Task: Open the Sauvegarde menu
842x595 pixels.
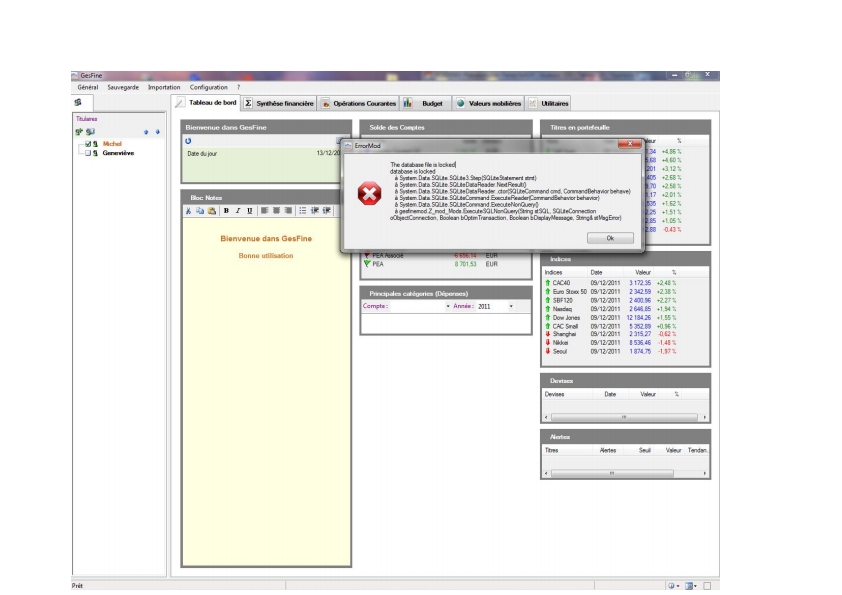Action: pos(123,88)
